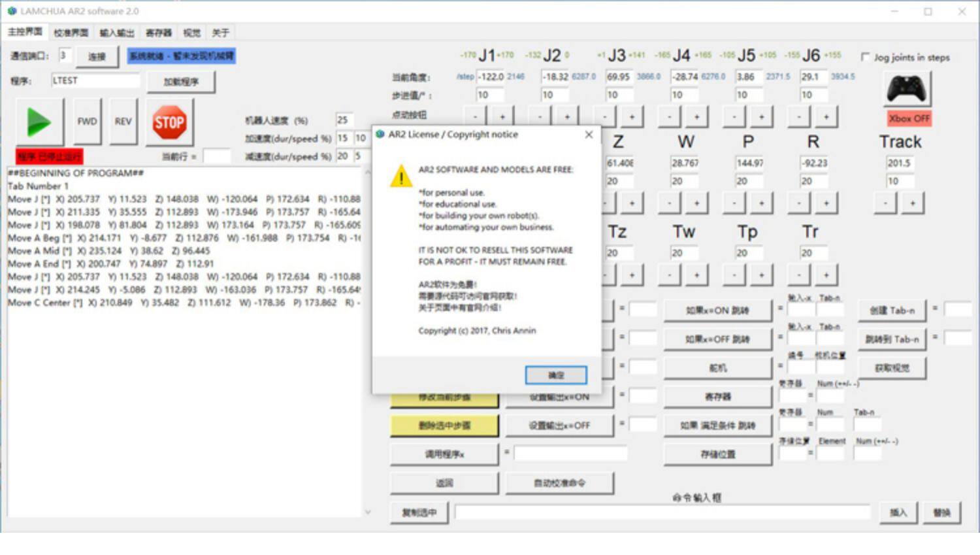The height and width of the screenshot is (555, 980).
Task: Click the yellow warning icon in the dialog
Action: tap(400, 176)
